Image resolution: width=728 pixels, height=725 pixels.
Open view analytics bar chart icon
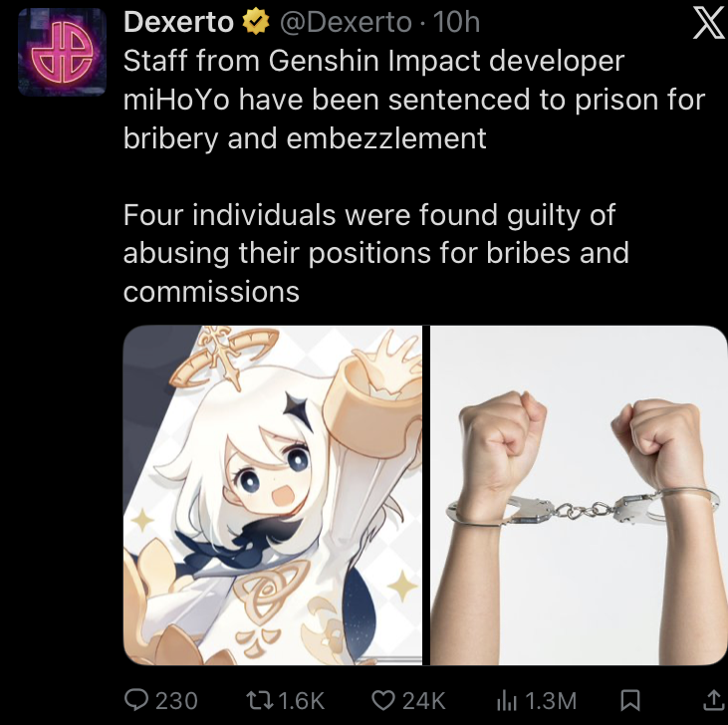coord(507,700)
